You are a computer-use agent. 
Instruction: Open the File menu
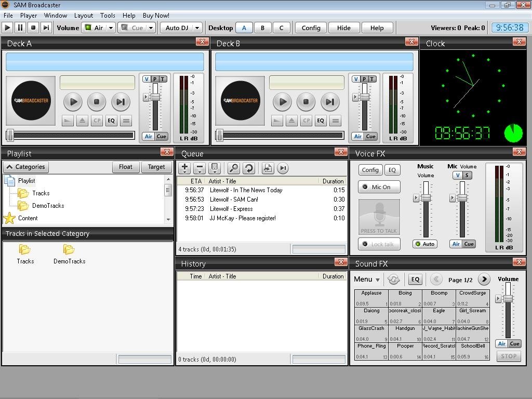(8, 15)
